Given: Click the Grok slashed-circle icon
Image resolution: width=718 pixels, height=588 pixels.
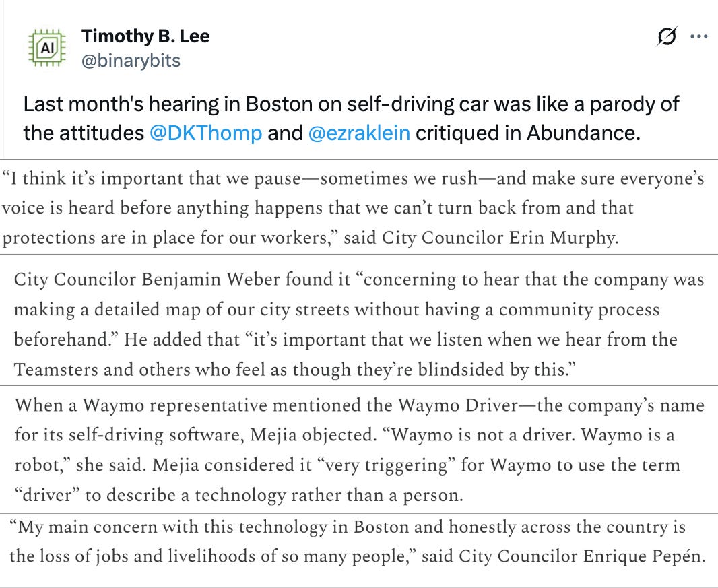Looking at the screenshot, I should (667, 36).
